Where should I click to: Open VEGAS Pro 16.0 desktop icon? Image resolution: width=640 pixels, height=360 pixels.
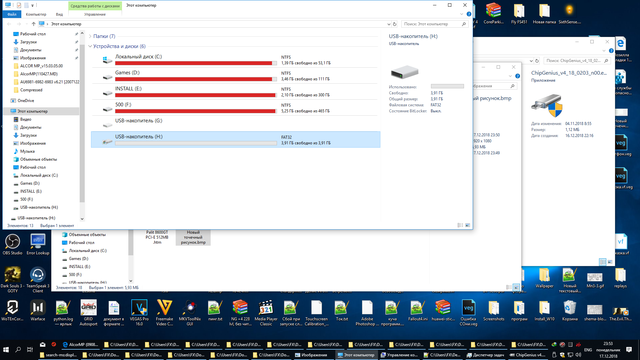pyautogui.click(x=139, y=312)
